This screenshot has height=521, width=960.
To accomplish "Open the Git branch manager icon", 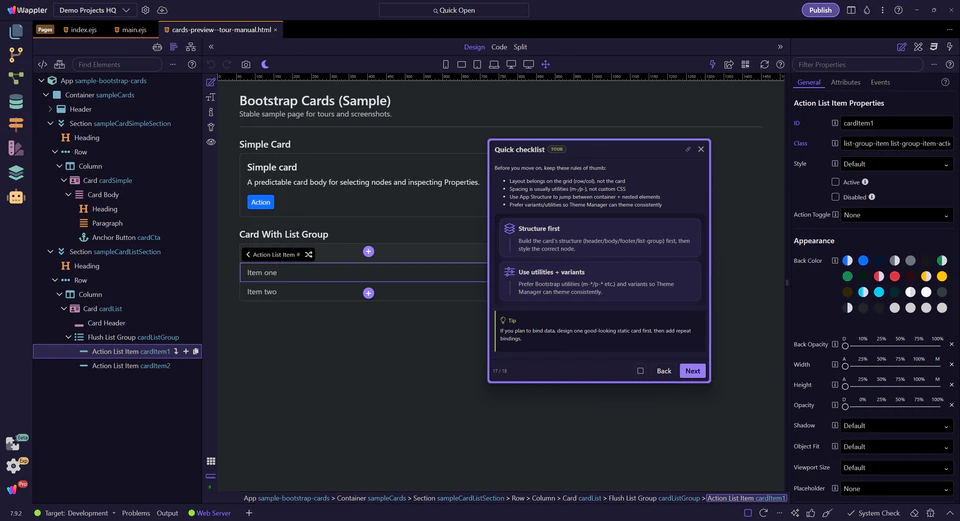I will (16, 54).
